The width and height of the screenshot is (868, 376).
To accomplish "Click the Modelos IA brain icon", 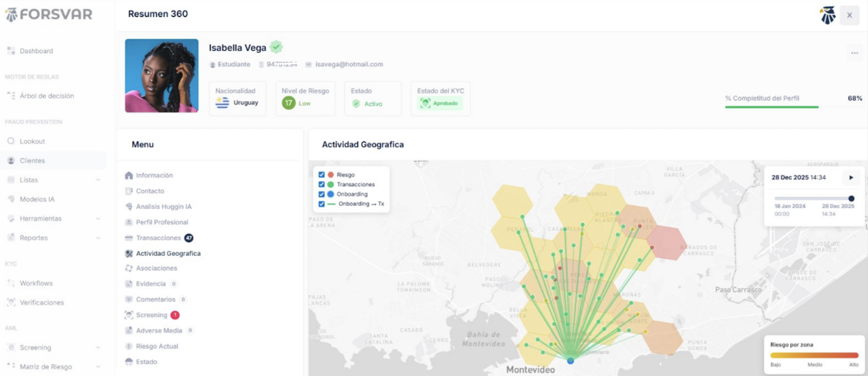I will coord(11,199).
